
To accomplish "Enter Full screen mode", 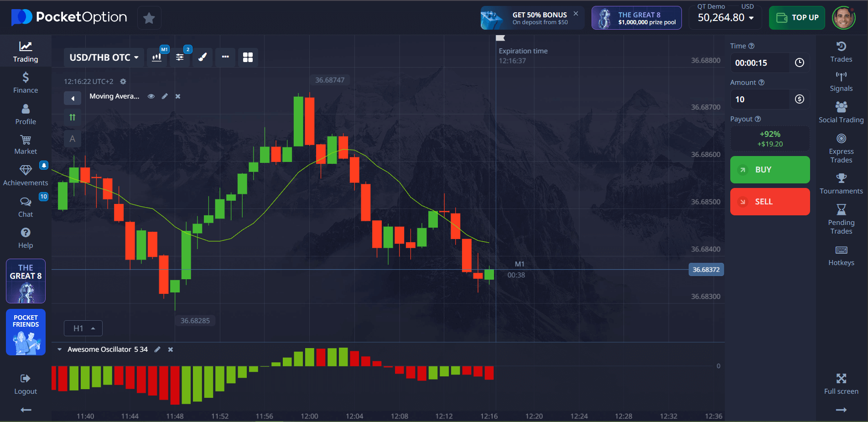I will point(841,383).
